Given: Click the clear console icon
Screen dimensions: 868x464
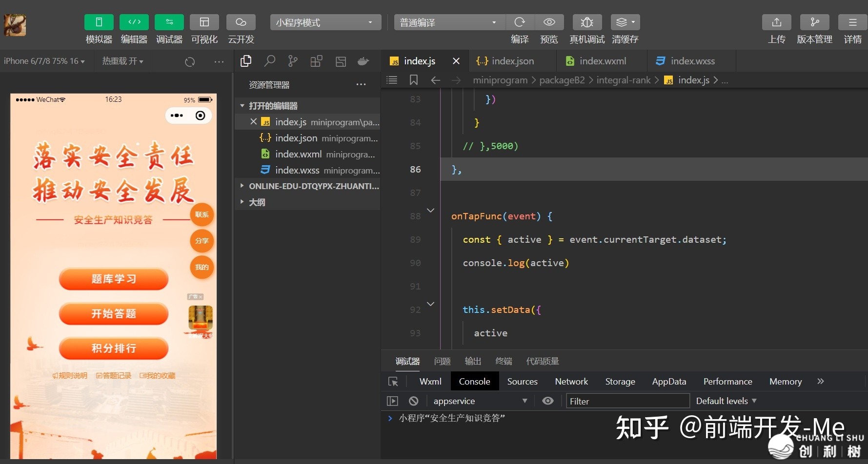Looking at the screenshot, I should [414, 401].
